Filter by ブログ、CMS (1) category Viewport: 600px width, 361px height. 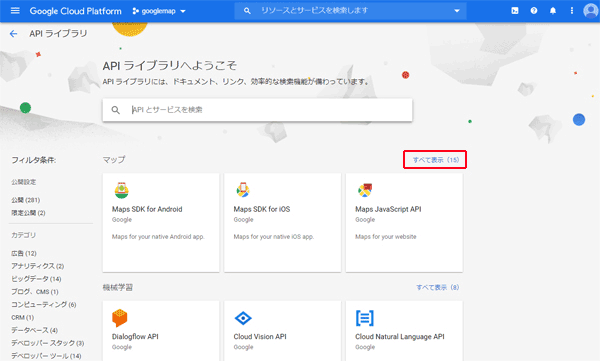(35, 292)
